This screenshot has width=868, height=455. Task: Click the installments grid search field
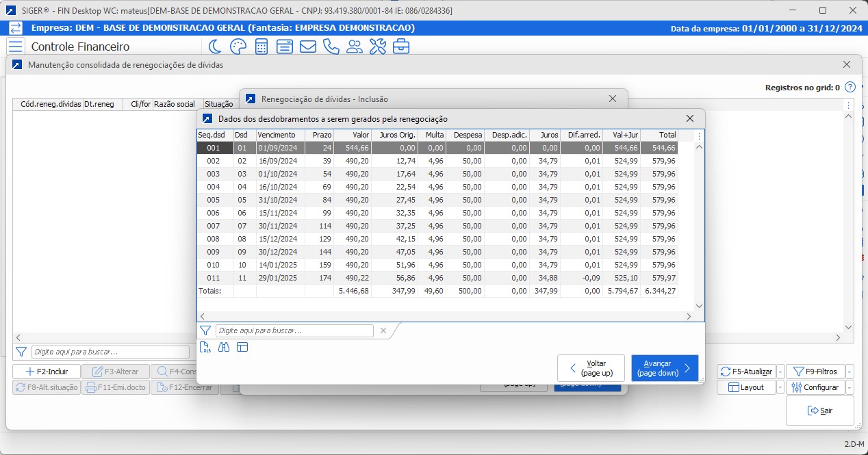coord(294,330)
